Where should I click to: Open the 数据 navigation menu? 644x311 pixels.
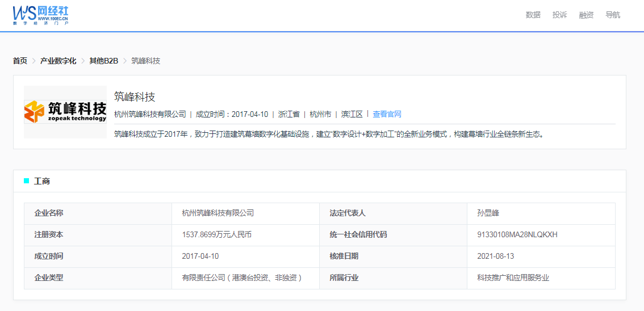[x=533, y=15]
